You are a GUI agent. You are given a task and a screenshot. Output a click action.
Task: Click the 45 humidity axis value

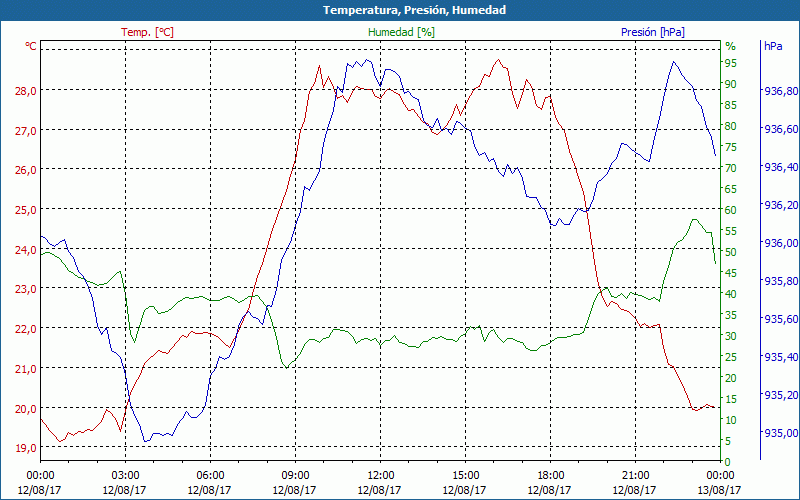731,273
